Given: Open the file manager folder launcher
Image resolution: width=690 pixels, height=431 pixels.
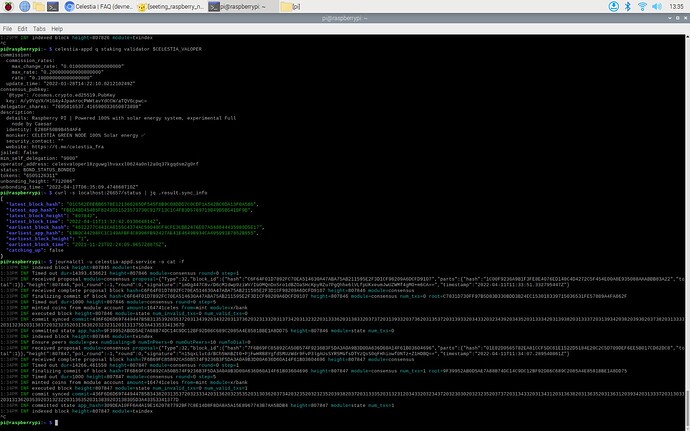Looking at the screenshot, I should coord(39,6).
